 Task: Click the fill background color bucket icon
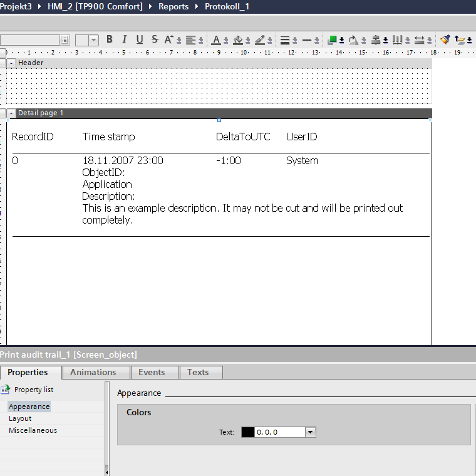238,39
